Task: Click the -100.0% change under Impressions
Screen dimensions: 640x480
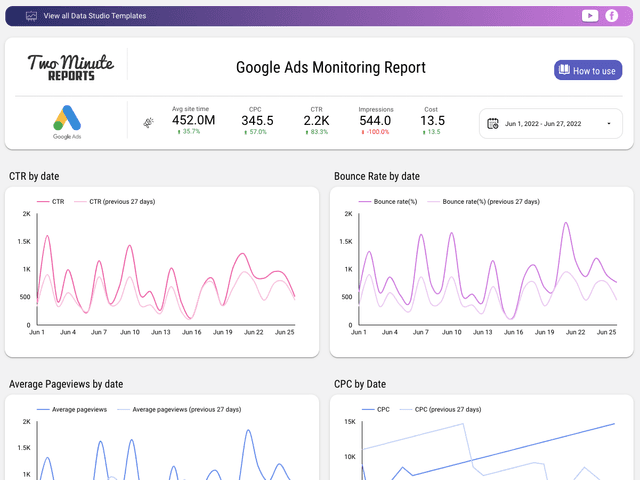Action: [x=376, y=132]
